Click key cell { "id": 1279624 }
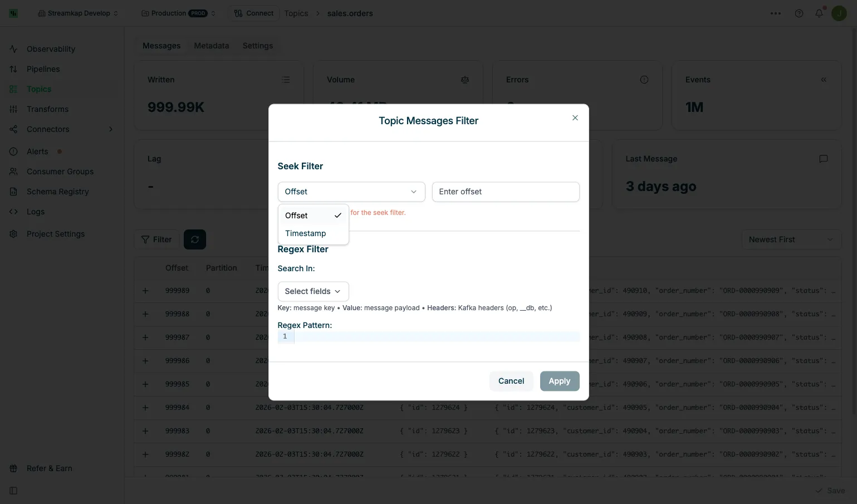The image size is (857, 504). pos(434,408)
